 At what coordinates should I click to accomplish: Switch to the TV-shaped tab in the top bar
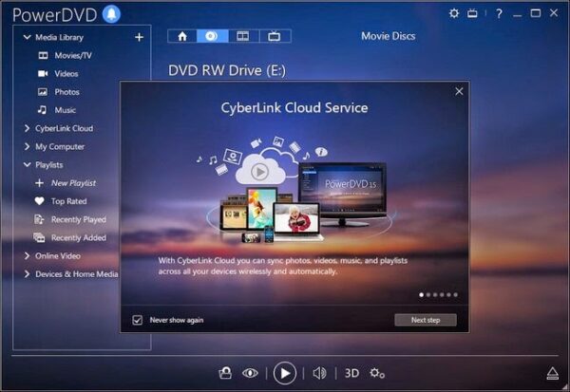pos(275,36)
